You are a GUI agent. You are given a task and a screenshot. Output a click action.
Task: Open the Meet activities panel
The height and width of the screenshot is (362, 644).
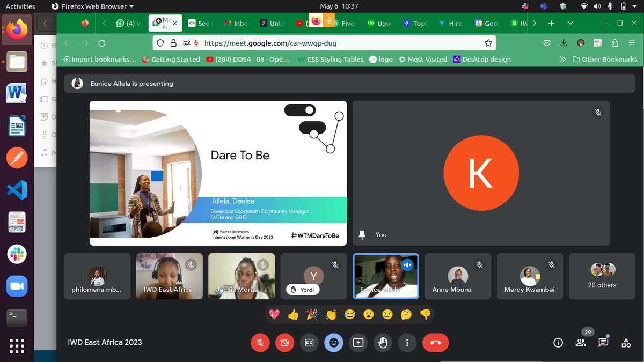[x=626, y=342]
